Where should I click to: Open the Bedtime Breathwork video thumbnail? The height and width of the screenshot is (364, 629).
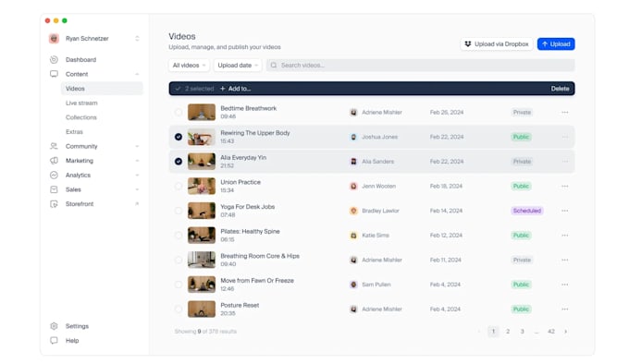tap(202, 113)
